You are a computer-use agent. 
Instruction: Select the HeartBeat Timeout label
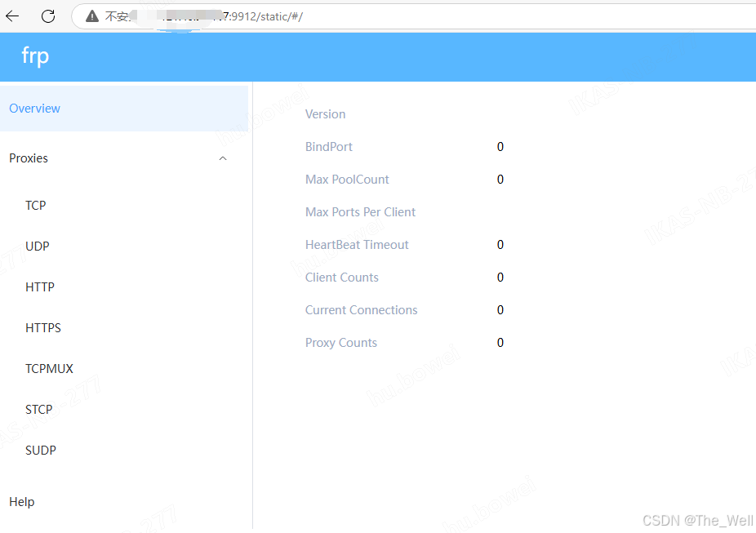pyautogui.click(x=357, y=245)
